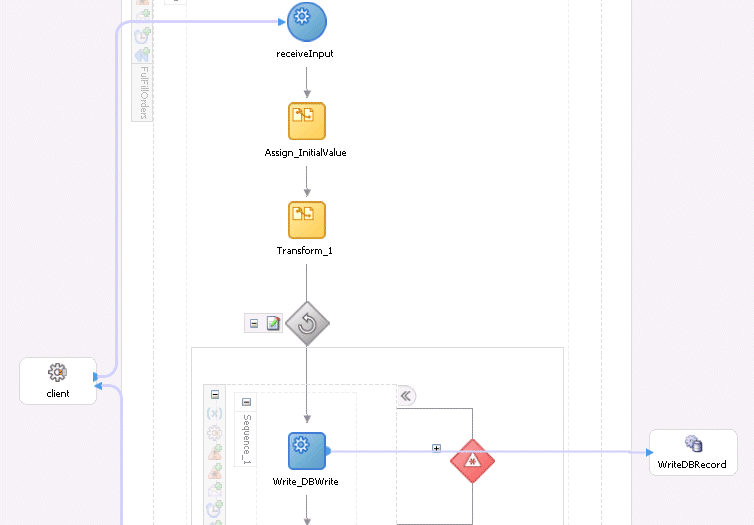Screen dimensions: 754x525
Task: Click the Write_DBWrite label text
Action: (305, 482)
